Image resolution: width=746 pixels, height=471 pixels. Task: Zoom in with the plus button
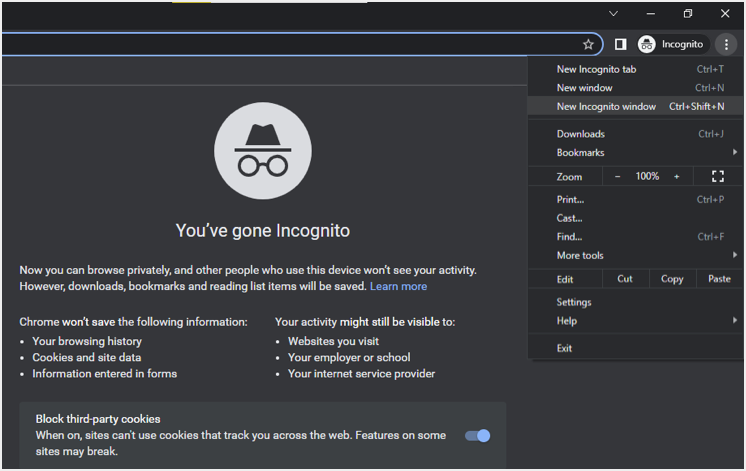tap(676, 176)
